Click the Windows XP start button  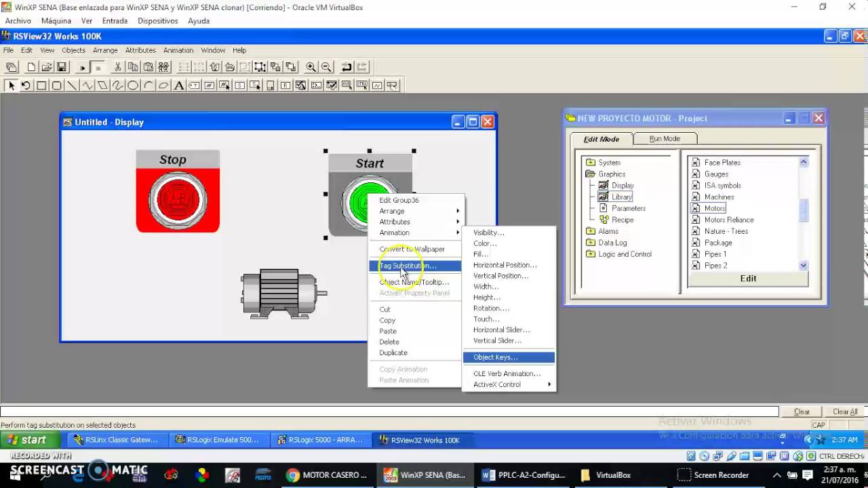pos(30,440)
